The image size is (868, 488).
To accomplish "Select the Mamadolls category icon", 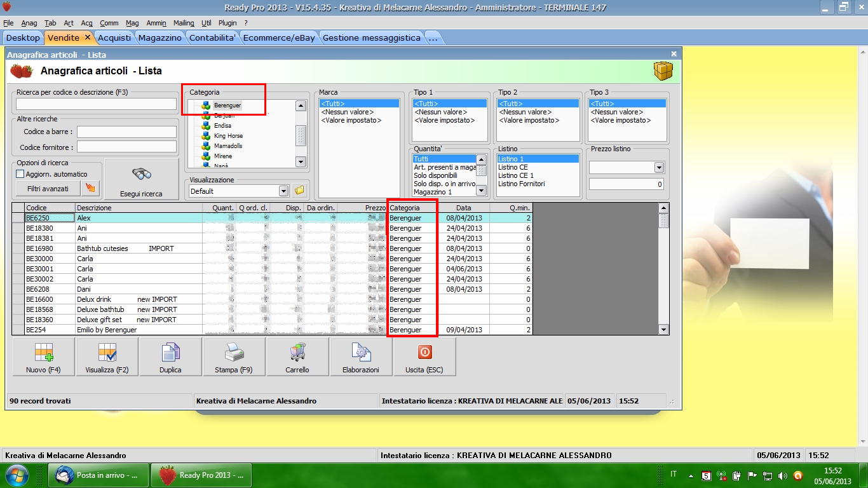I will pos(206,146).
